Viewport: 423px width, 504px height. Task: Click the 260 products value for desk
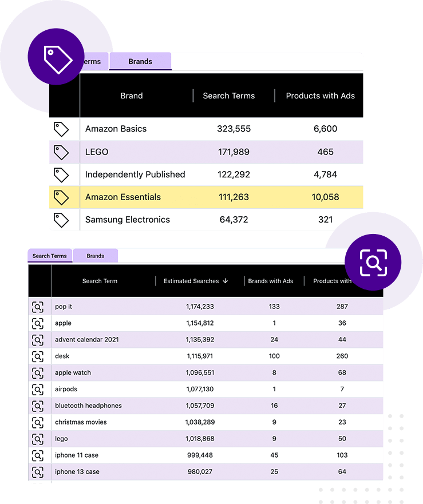(342, 356)
